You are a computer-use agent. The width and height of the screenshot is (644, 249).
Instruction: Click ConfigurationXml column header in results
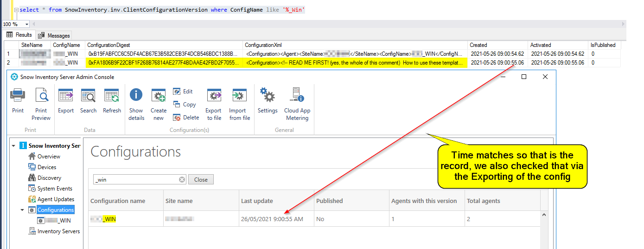click(356, 45)
